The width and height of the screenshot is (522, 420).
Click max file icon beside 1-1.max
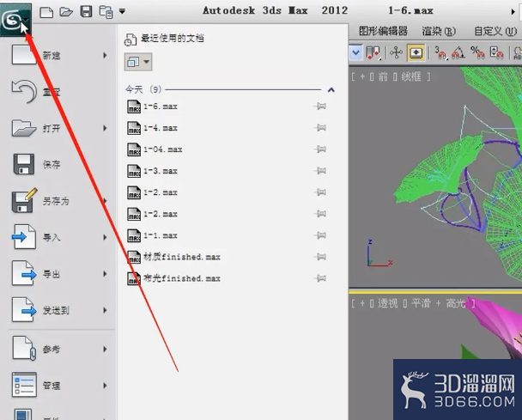[134, 235]
